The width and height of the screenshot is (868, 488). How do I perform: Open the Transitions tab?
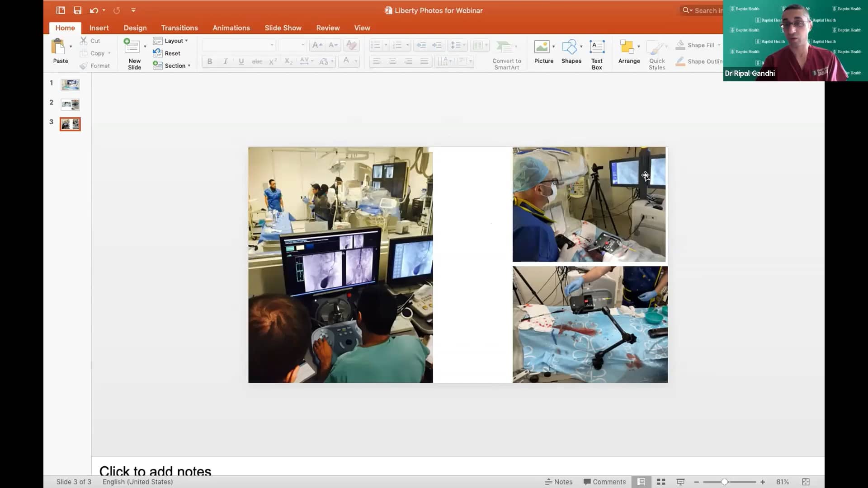[x=179, y=28]
